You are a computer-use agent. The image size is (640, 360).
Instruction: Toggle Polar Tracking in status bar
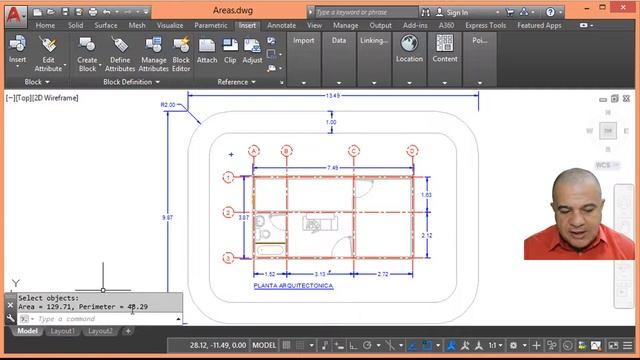pyautogui.click(x=367, y=346)
